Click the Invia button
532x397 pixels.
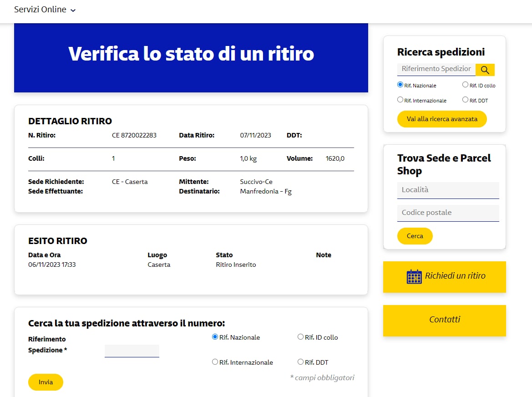click(46, 382)
